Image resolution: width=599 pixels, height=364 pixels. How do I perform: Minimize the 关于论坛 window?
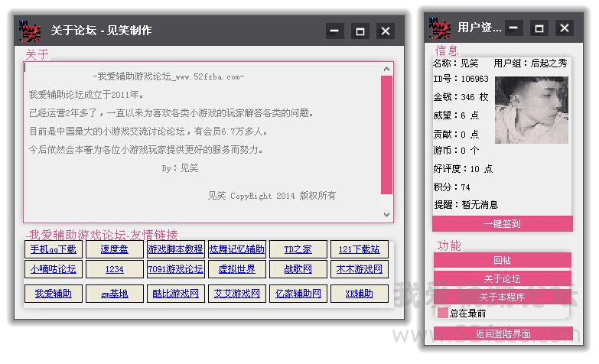tap(334, 31)
